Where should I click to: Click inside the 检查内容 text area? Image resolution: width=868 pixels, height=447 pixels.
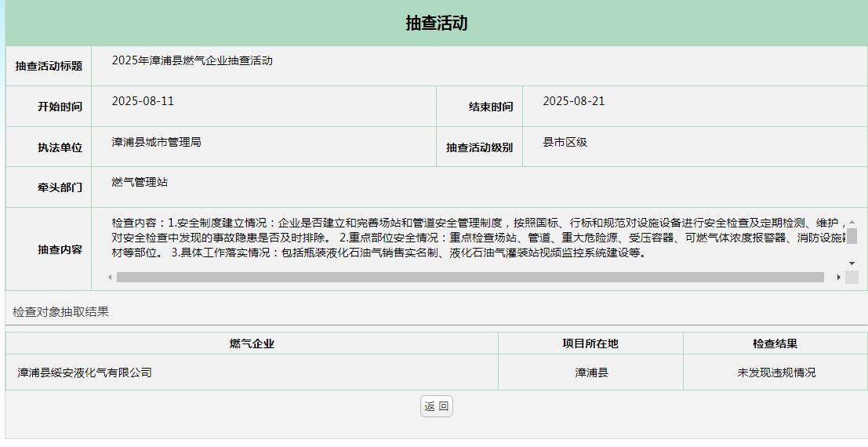470,238
